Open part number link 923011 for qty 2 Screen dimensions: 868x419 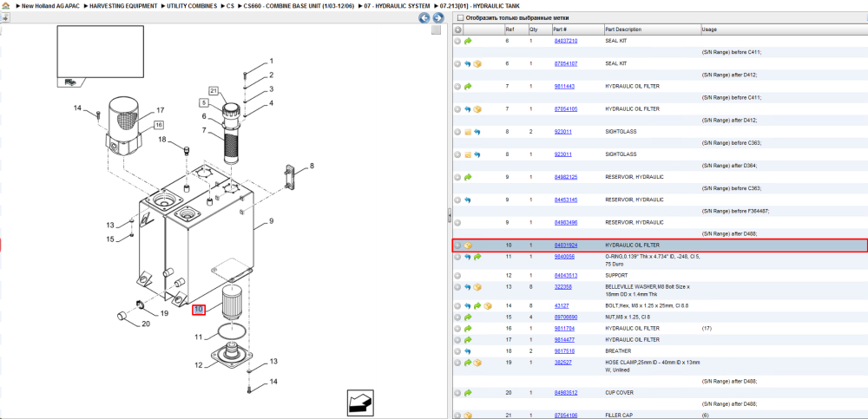click(563, 132)
